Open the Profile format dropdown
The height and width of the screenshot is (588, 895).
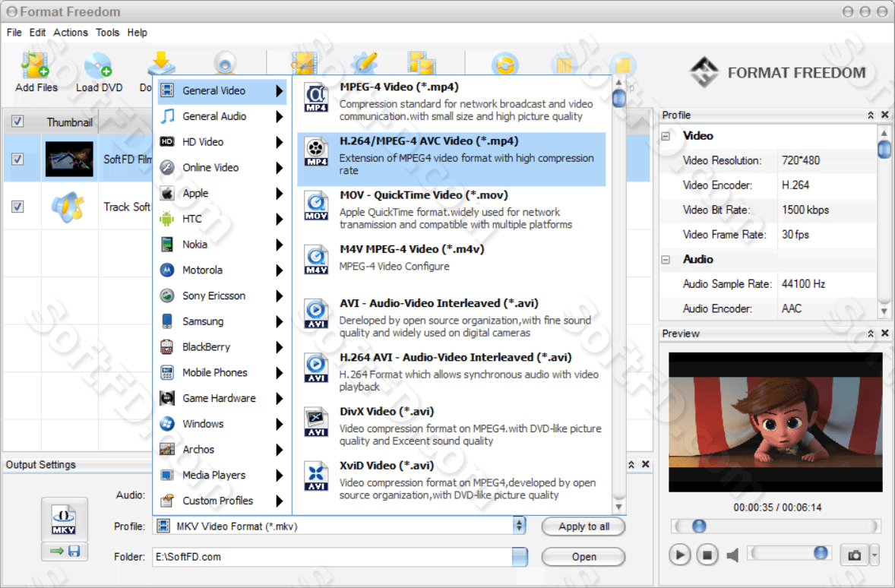(x=519, y=526)
